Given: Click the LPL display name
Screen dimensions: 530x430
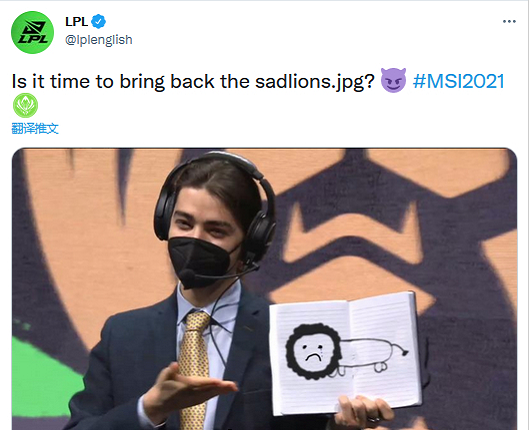Looking at the screenshot, I should pos(77,22).
